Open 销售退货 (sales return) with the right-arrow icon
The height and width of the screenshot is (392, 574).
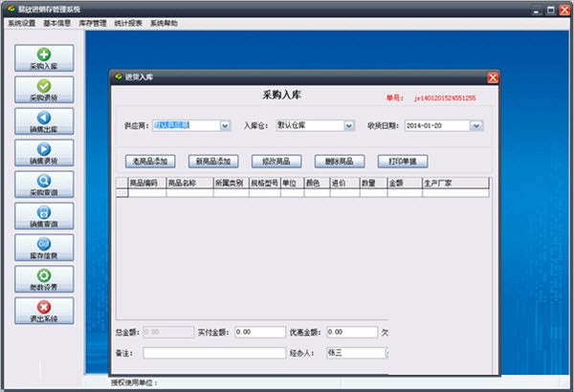point(44,153)
